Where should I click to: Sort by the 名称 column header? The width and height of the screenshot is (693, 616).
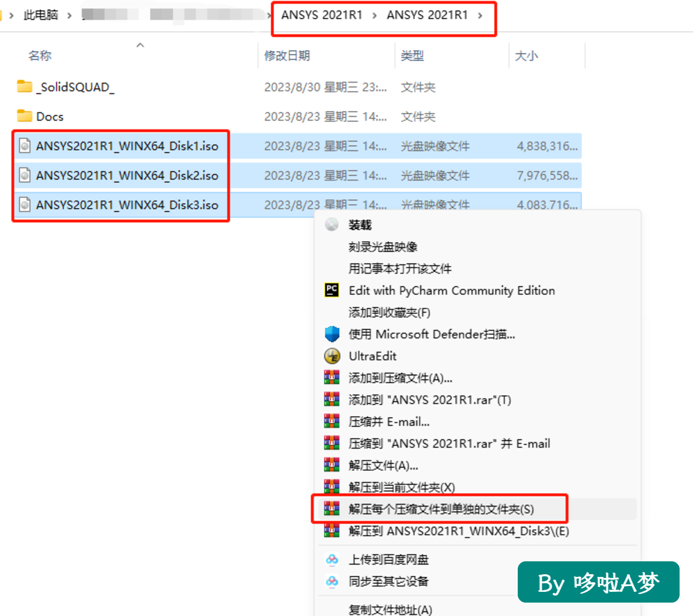coord(40,56)
